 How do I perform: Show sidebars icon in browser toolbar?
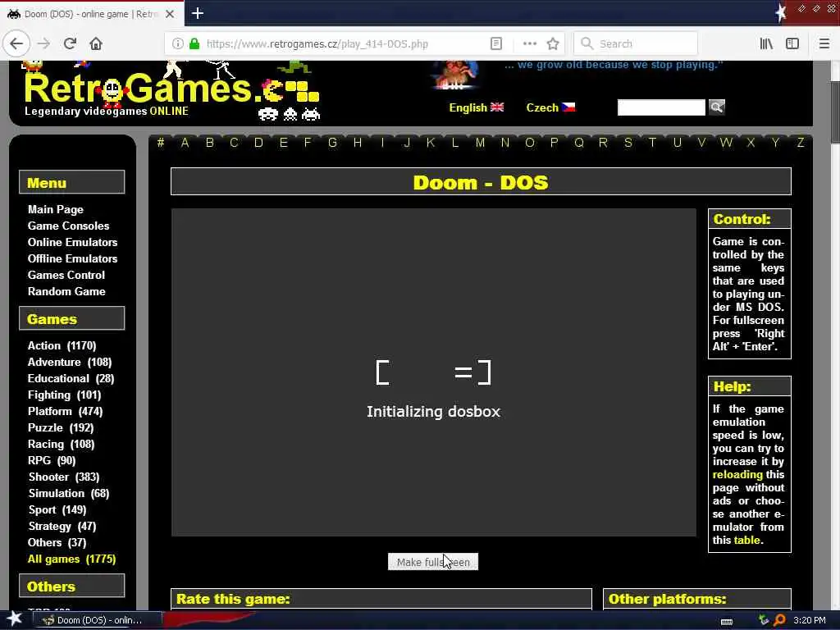click(792, 44)
